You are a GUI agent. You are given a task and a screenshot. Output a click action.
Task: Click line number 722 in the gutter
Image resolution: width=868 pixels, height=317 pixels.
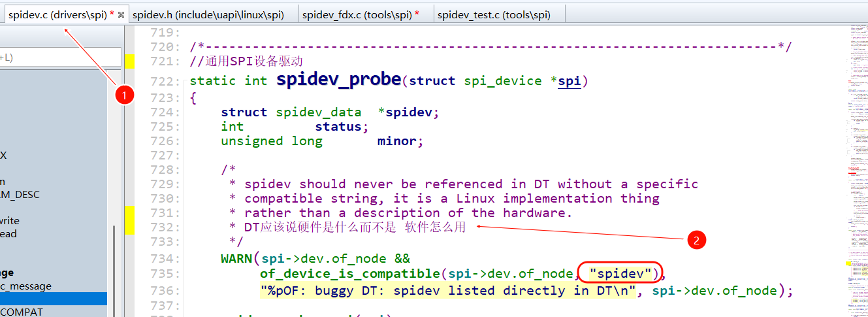pyautogui.click(x=165, y=81)
